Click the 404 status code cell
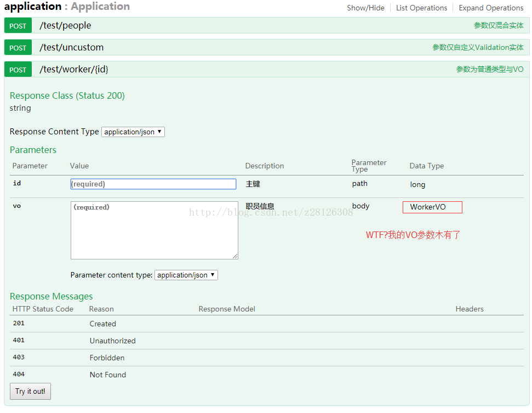Screen dimensions: 532x413 click(x=19, y=374)
